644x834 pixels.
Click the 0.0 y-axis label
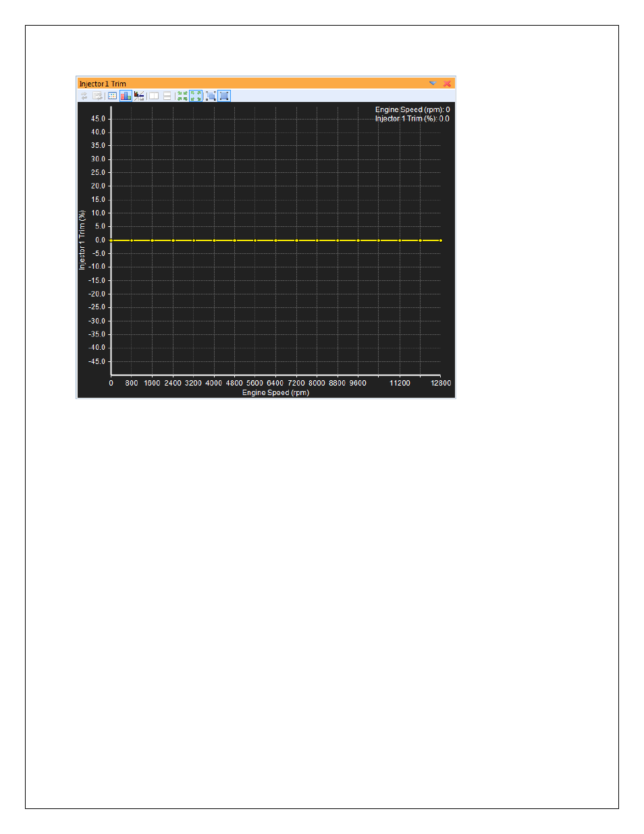point(101,240)
